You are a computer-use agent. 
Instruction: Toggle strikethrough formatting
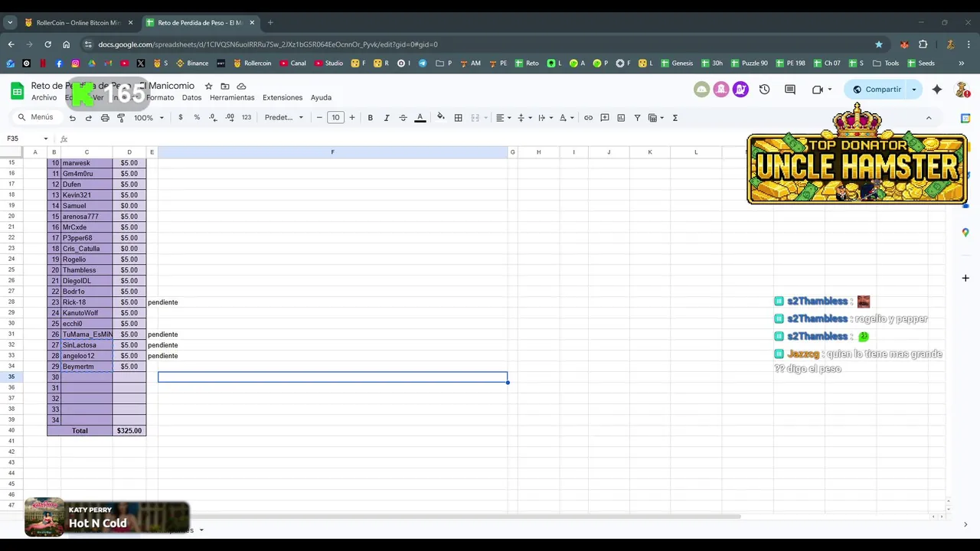[x=403, y=118]
